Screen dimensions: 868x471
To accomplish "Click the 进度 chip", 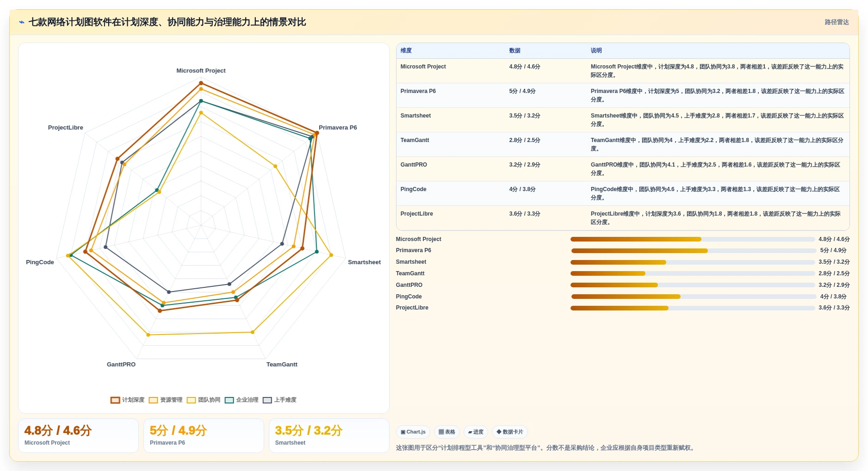I will click(x=476, y=432).
